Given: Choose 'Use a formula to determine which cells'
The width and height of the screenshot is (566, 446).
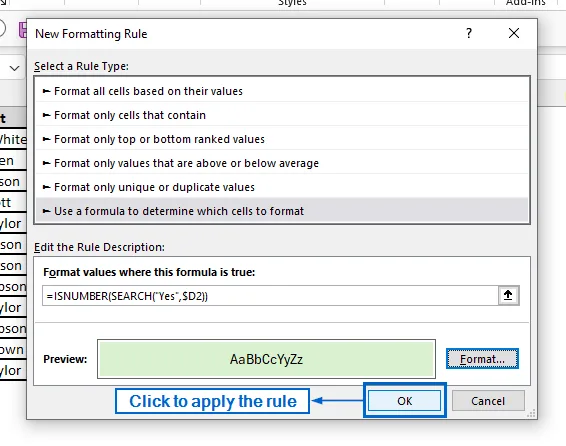Looking at the screenshot, I should pyautogui.click(x=282, y=211).
